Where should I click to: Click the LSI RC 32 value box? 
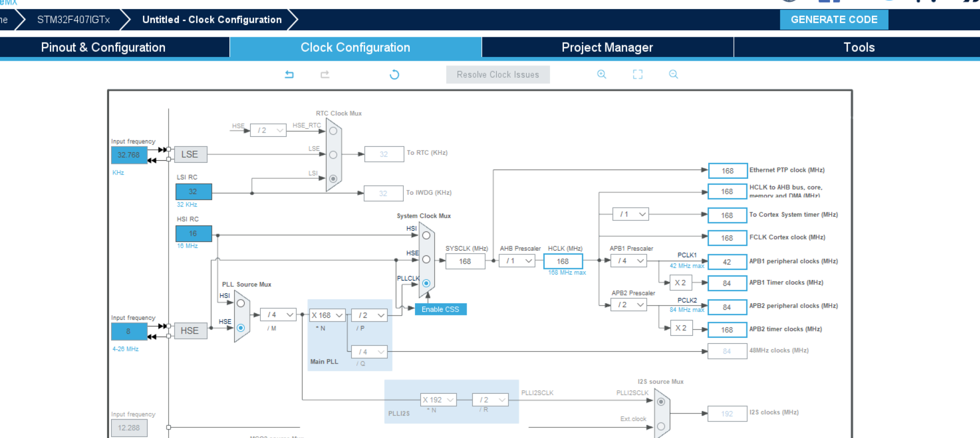(x=194, y=192)
